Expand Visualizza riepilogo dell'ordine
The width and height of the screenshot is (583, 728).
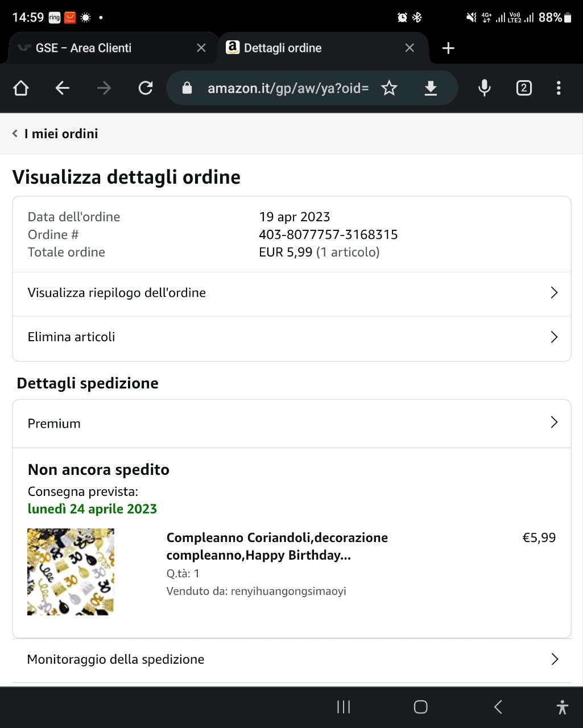click(291, 293)
